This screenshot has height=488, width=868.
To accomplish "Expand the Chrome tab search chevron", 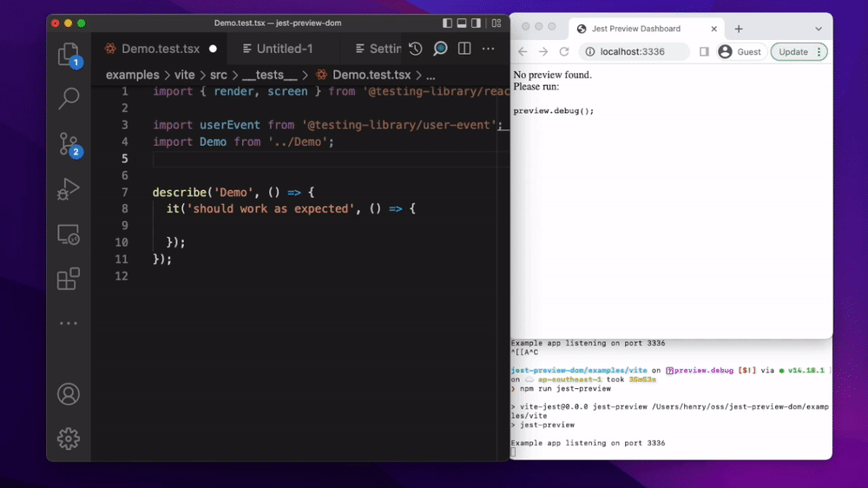I will [818, 29].
